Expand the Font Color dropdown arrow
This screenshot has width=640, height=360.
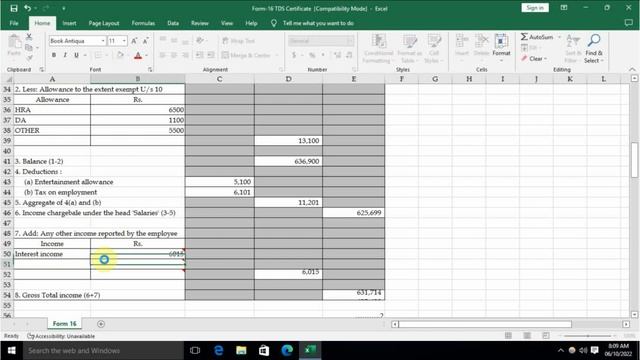[147, 55]
